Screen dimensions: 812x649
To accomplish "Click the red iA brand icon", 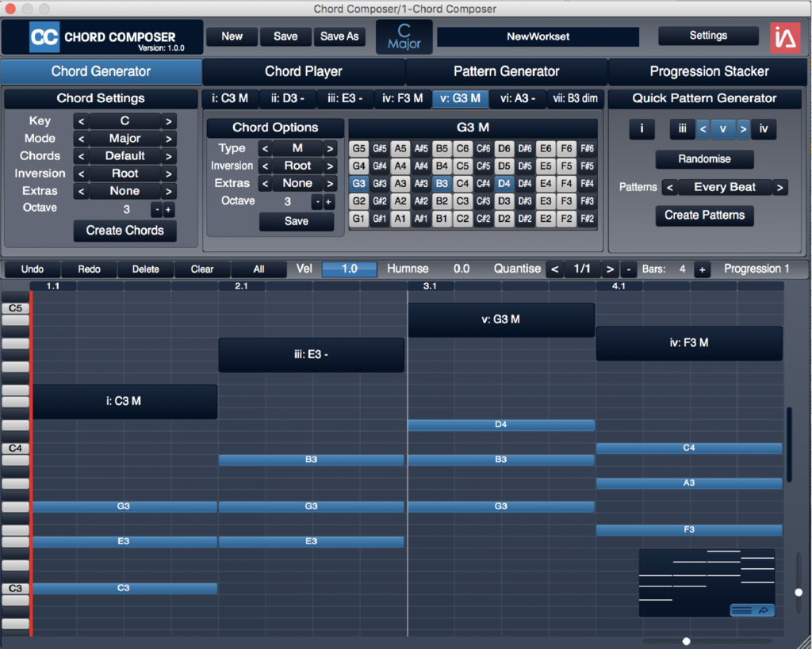I will coord(785,38).
